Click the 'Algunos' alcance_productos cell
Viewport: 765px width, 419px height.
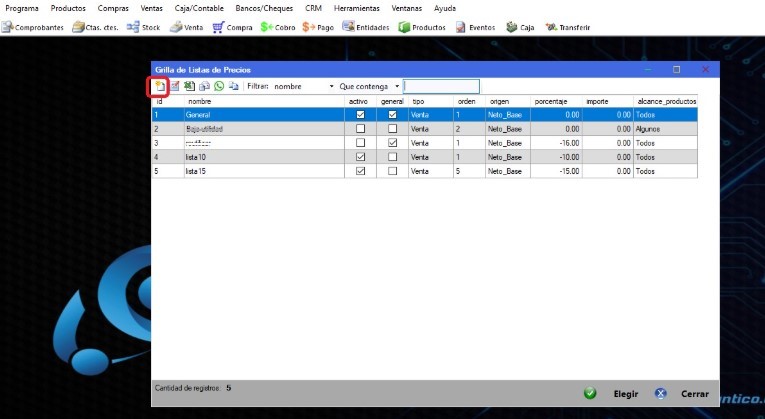[665, 129]
